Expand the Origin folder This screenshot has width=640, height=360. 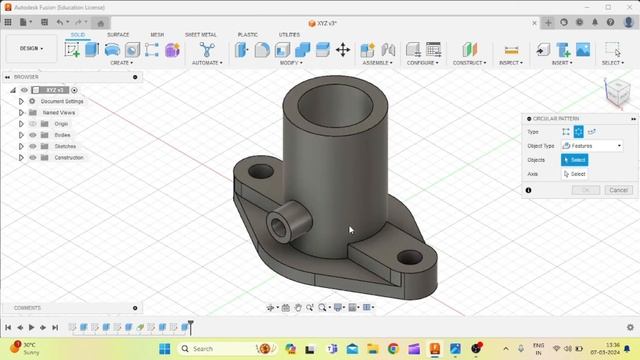[x=21, y=124]
